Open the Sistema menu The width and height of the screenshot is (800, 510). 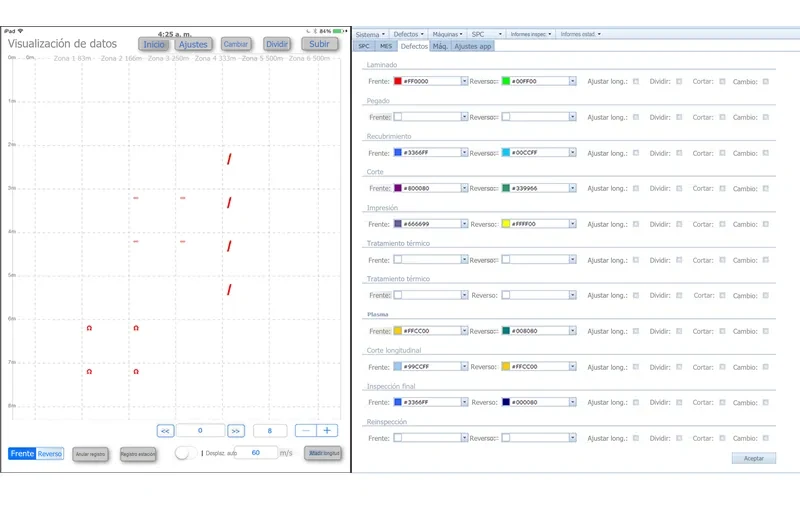pos(370,34)
